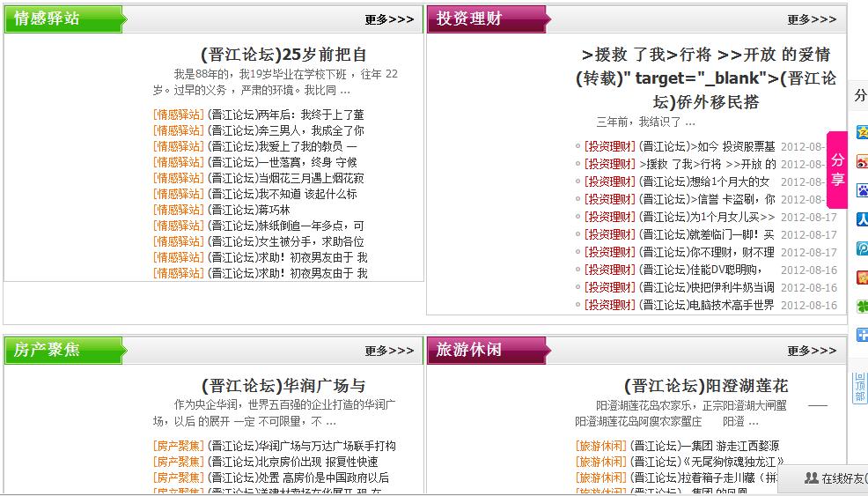Open post 处置 高房价是中国政府以后
Image resolution: width=868 pixels, height=496 pixels.
(x=298, y=477)
